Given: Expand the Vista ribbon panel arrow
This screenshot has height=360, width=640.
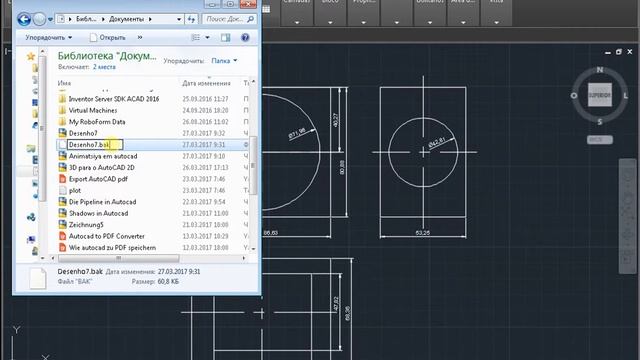Looking at the screenshot, I should pyautogui.click(x=496, y=22).
